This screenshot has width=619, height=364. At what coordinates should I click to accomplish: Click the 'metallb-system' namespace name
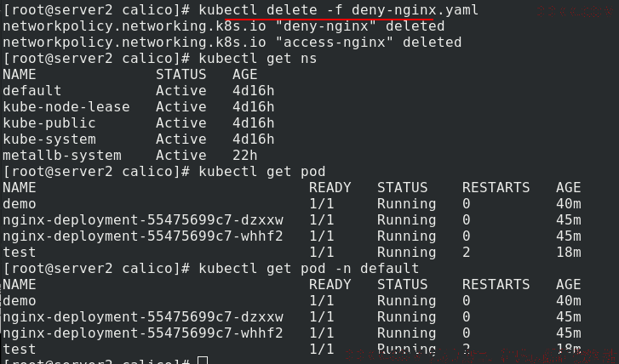point(62,156)
